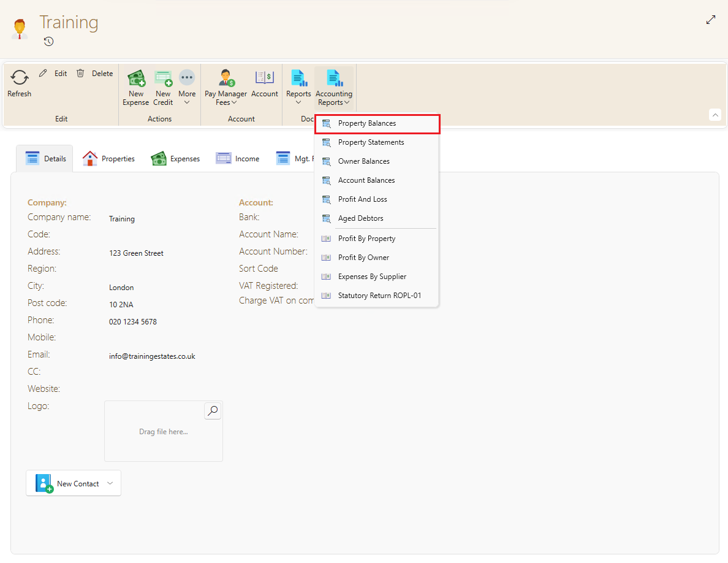Image resolution: width=728 pixels, height=563 pixels.
Task: Select Statutory Return ROPL-01 menu item
Action: 379,296
